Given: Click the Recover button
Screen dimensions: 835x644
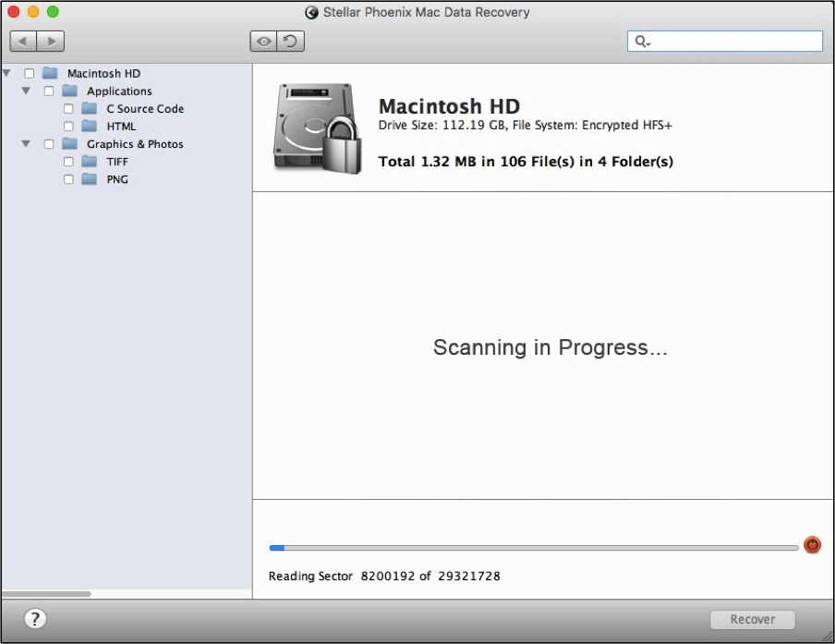Looking at the screenshot, I should coord(753,619).
